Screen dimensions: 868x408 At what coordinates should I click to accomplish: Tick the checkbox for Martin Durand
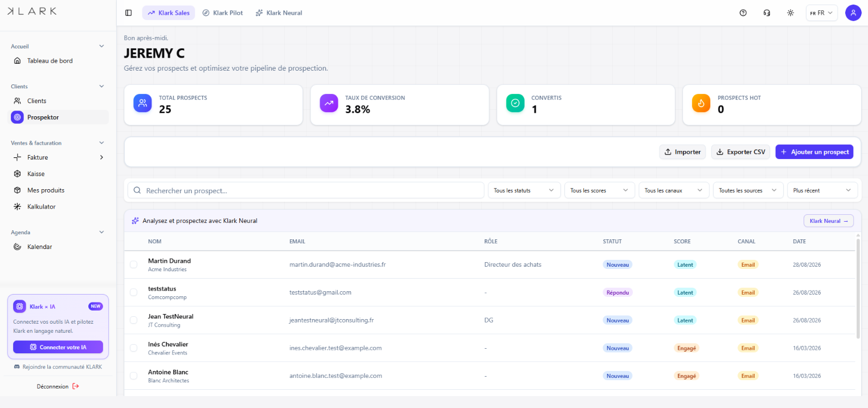(133, 264)
